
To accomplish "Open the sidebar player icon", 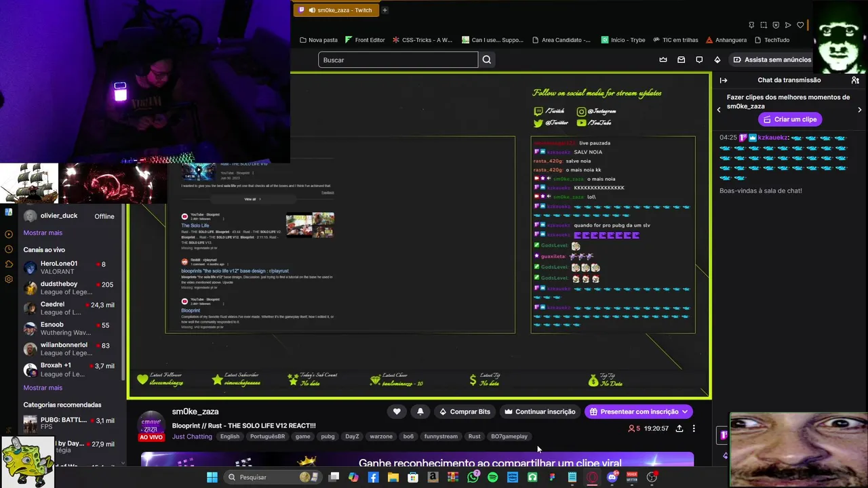I will pos(9,234).
